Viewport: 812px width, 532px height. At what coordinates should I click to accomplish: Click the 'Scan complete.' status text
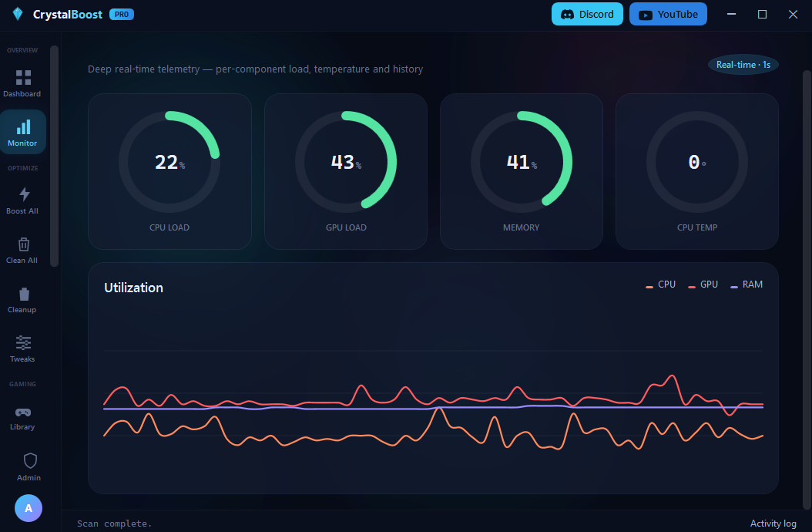(x=115, y=524)
